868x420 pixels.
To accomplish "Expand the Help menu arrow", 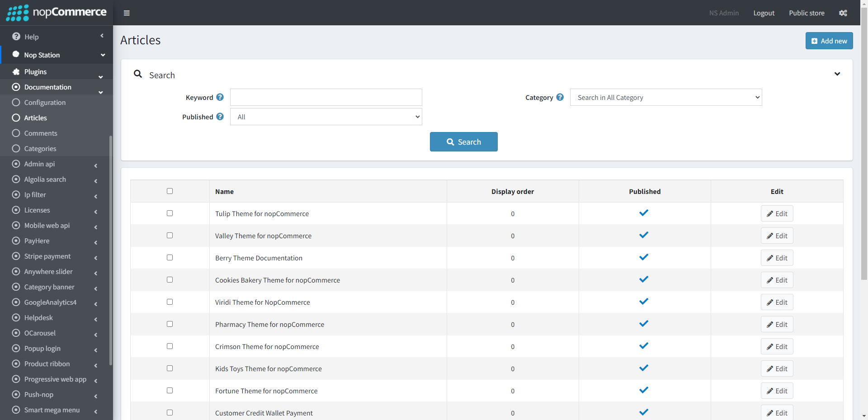I will pyautogui.click(x=102, y=36).
